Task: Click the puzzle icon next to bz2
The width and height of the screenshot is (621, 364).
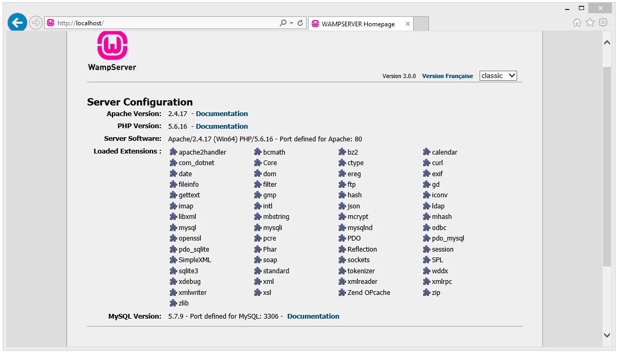Action: click(x=342, y=152)
